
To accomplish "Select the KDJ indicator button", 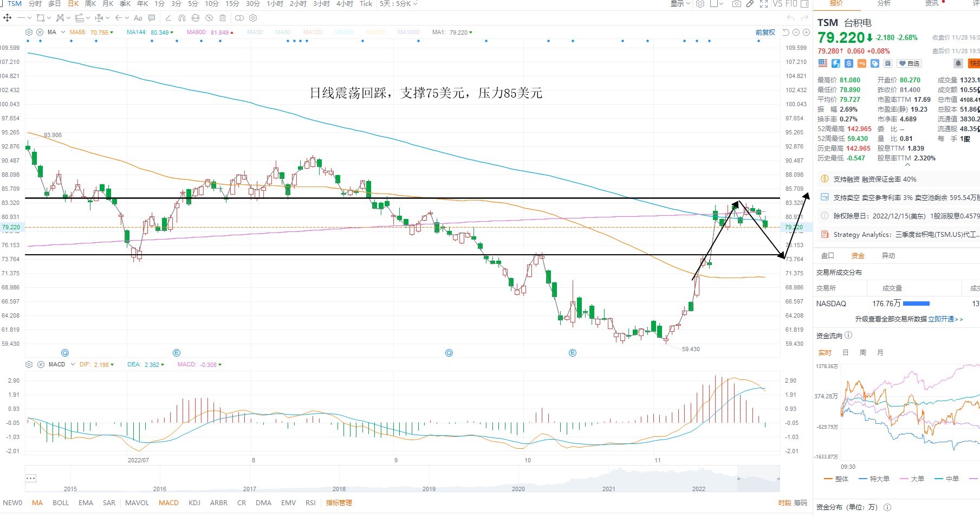I will 194,502.
